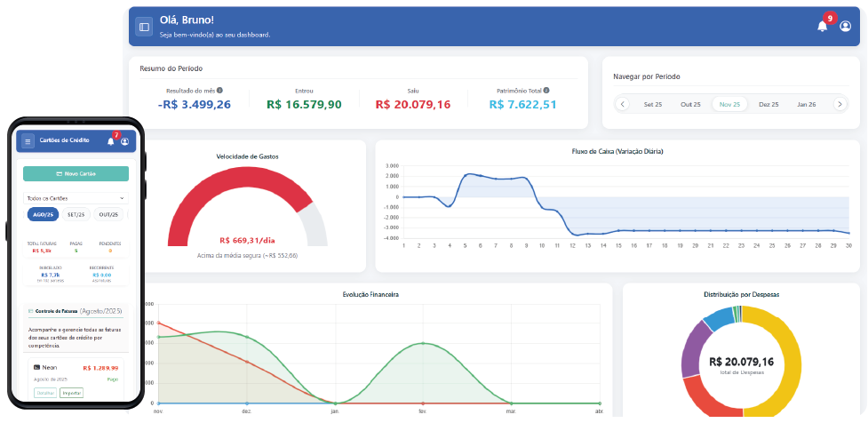This screenshot has height=423, width=868.
Task: Go to previous period with left arrow
Action: pyautogui.click(x=623, y=104)
